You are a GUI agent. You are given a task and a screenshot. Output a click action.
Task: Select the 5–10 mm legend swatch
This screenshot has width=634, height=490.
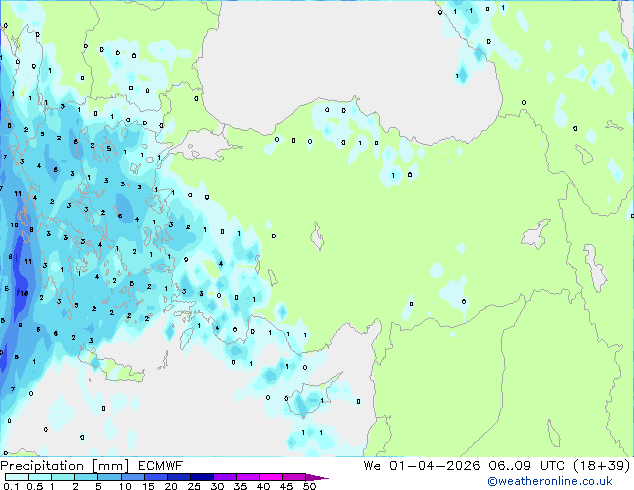(110, 477)
